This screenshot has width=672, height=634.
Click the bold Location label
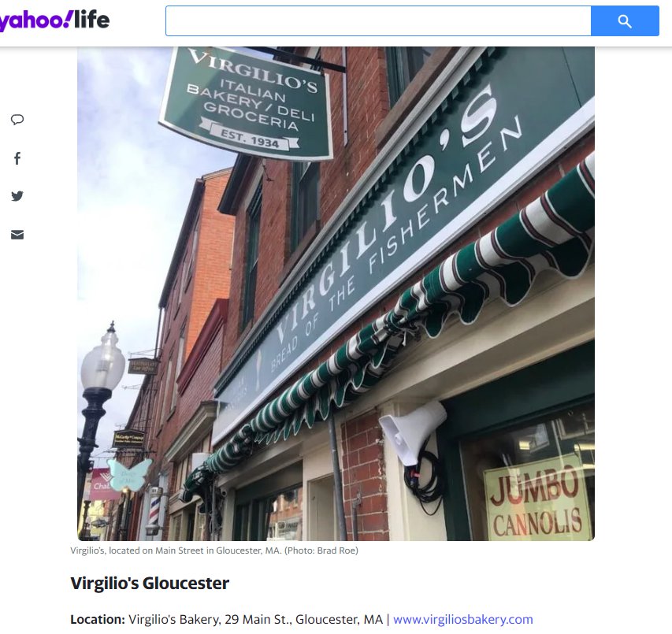(98, 620)
